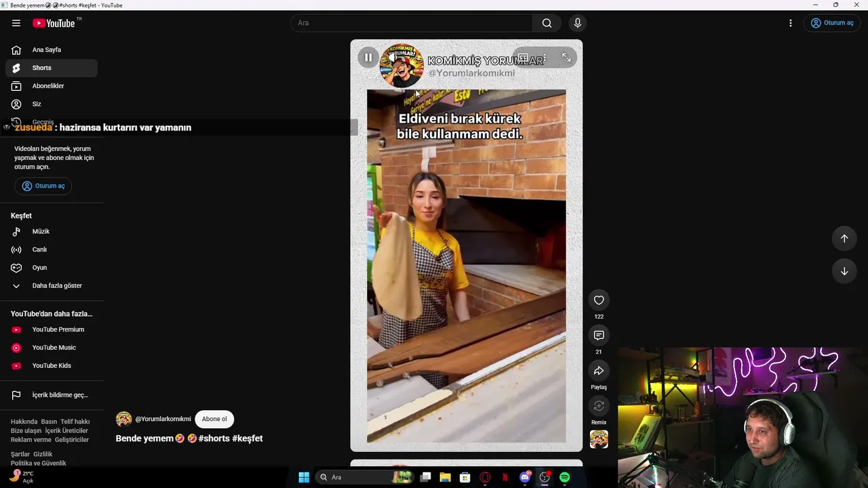The width and height of the screenshot is (868, 488).
Task: Mute the Shorts video volume
Action: point(393,58)
